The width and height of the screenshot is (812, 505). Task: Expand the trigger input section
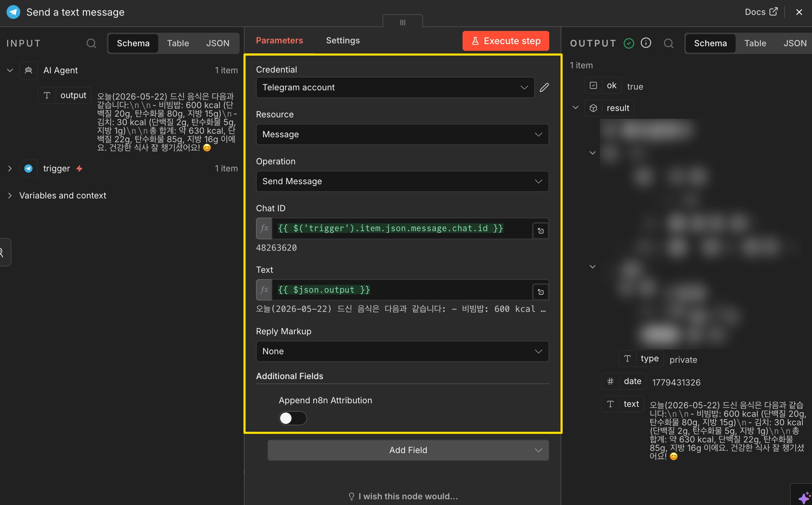point(10,169)
